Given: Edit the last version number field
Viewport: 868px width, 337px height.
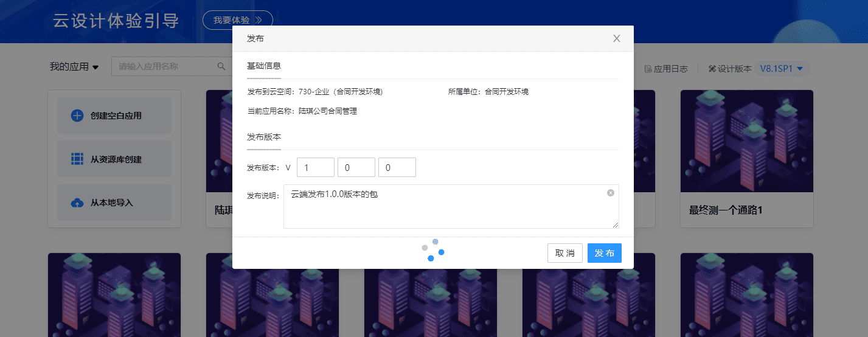Looking at the screenshot, I should coord(397,167).
